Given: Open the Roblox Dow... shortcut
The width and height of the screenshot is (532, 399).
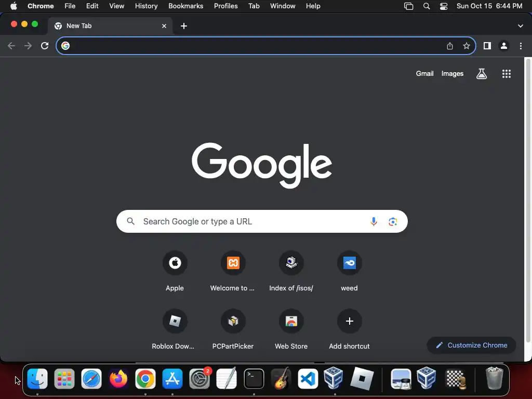Looking at the screenshot, I should tap(174, 329).
